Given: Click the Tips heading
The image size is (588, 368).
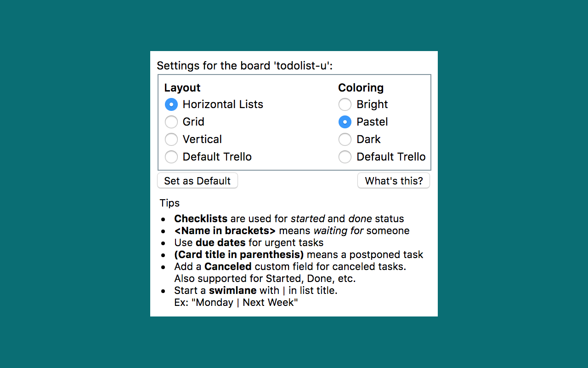Looking at the screenshot, I should click(170, 203).
